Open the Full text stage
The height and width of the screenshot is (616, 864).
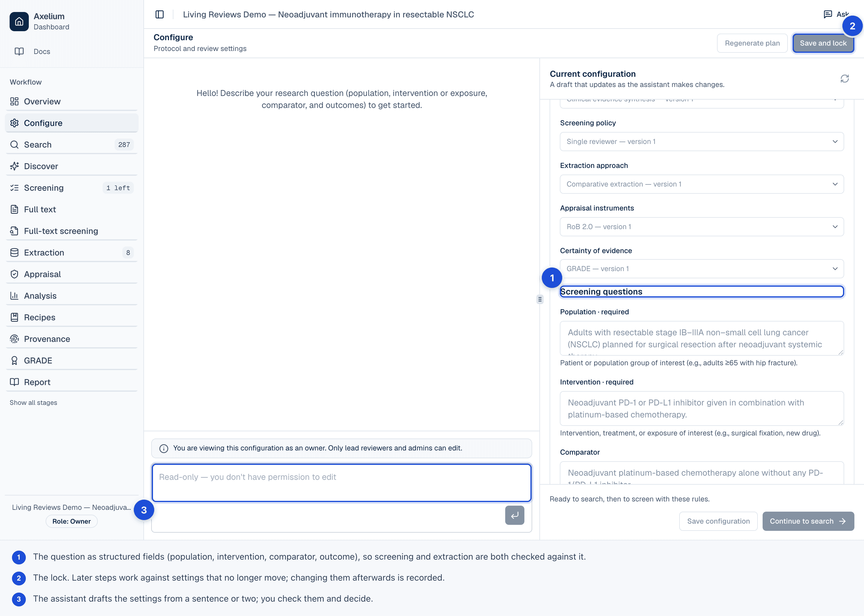click(72, 209)
